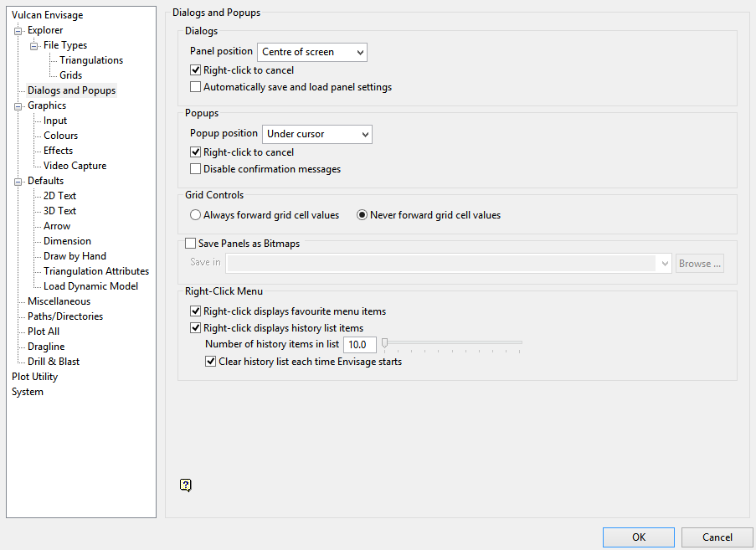The width and height of the screenshot is (756, 550).
Task: Open the Dimension defaults
Action: point(67,240)
